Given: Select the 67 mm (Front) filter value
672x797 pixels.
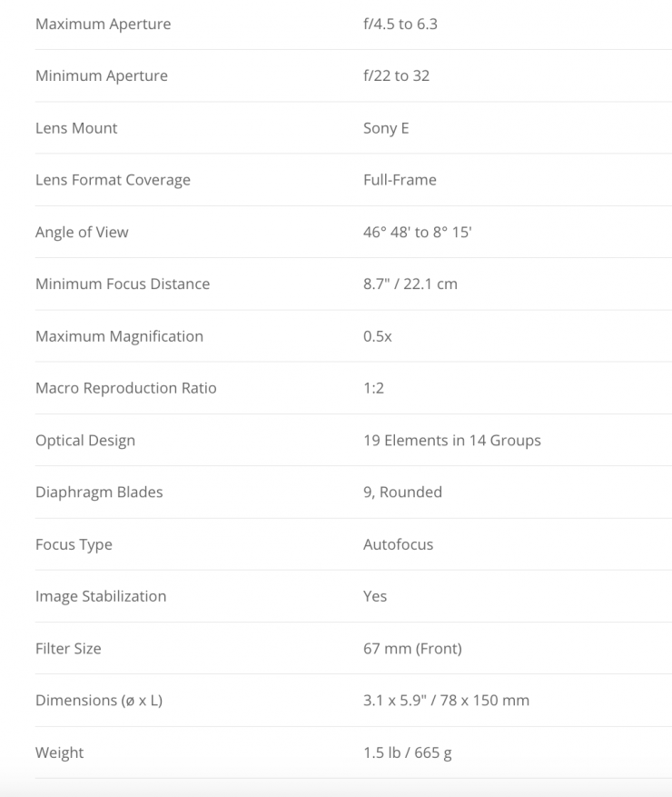Looking at the screenshot, I should tap(412, 648).
